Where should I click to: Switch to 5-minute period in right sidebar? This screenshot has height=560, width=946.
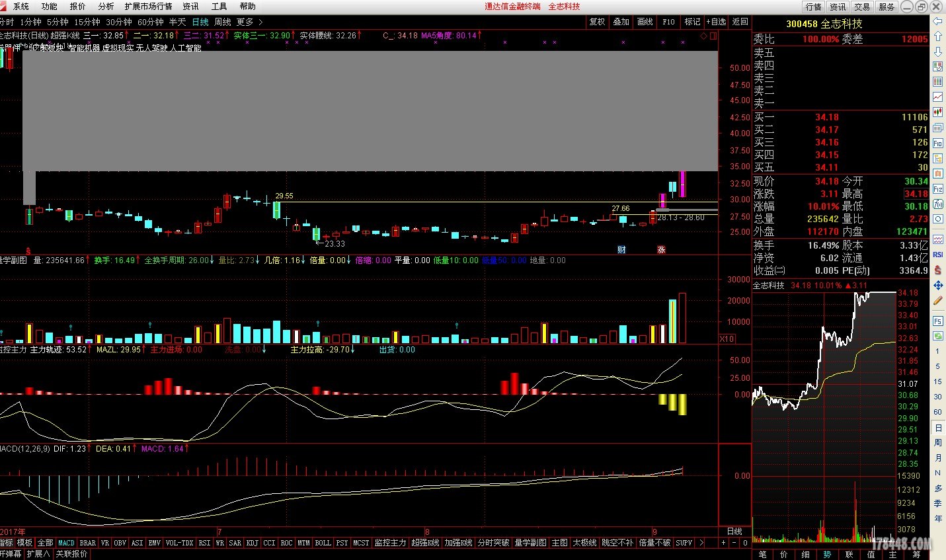click(937, 366)
